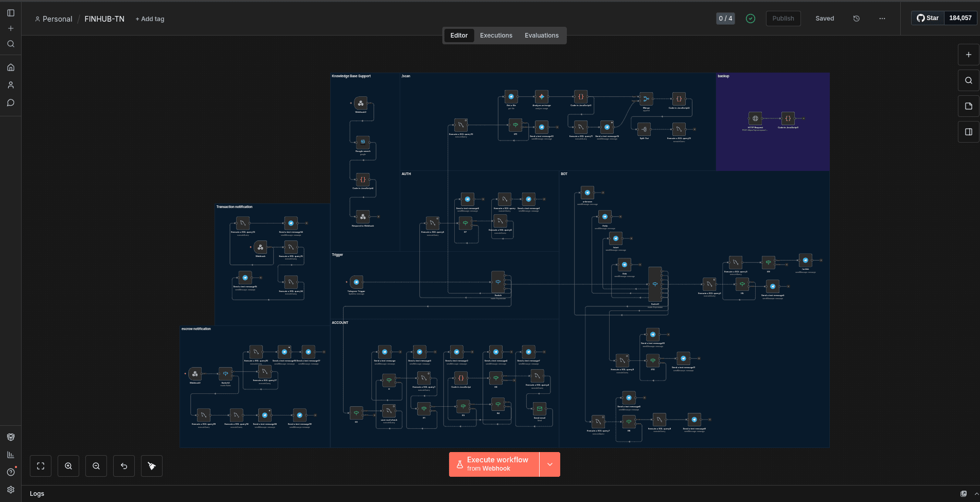Image resolution: width=980 pixels, height=502 pixels.
Task: Toggle the workflow status green checkmark
Action: pos(751,18)
